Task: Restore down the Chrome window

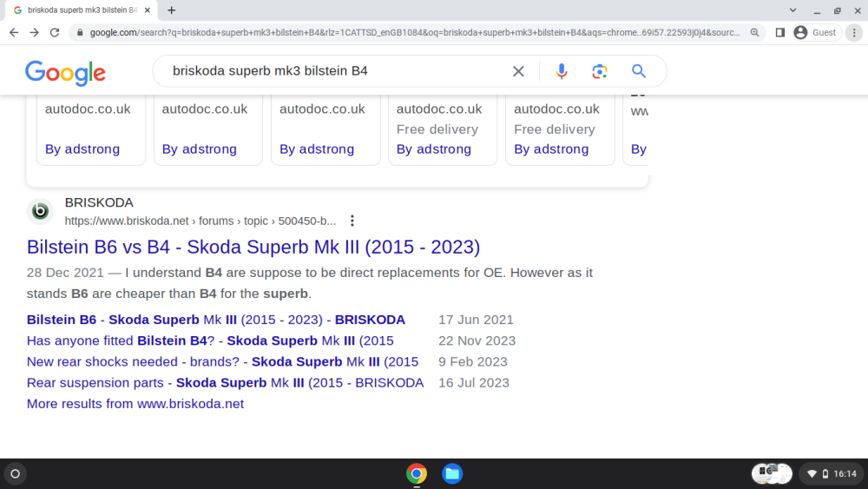Action: pos(837,10)
